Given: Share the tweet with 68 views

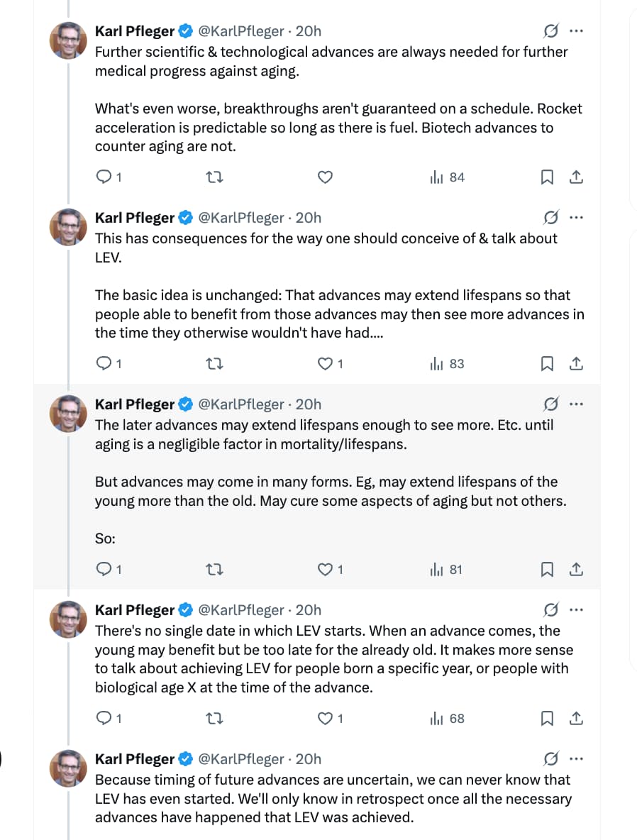Looking at the screenshot, I should pyautogui.click(x=577, y=719).
